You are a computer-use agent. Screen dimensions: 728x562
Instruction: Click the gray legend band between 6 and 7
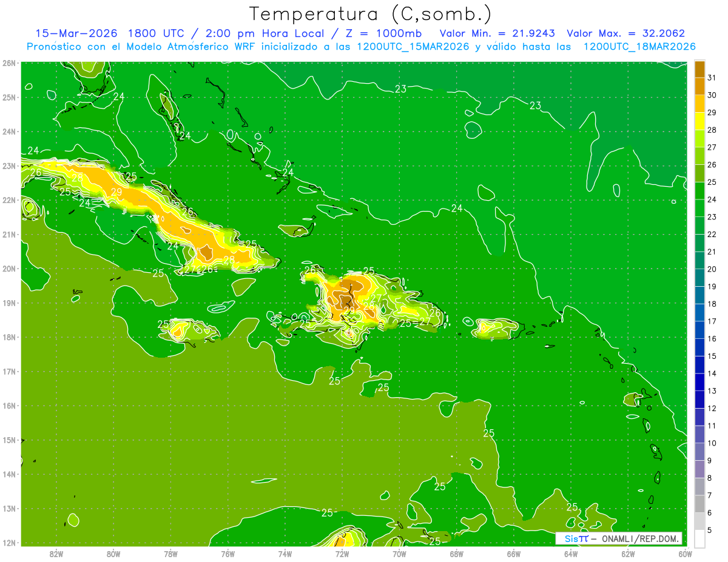click(x=700, y=504)
